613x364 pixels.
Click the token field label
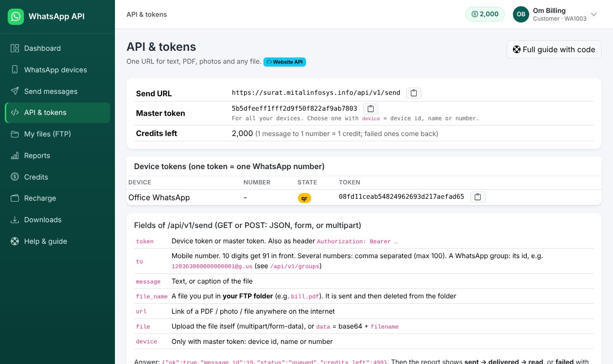tap(145, 242)
